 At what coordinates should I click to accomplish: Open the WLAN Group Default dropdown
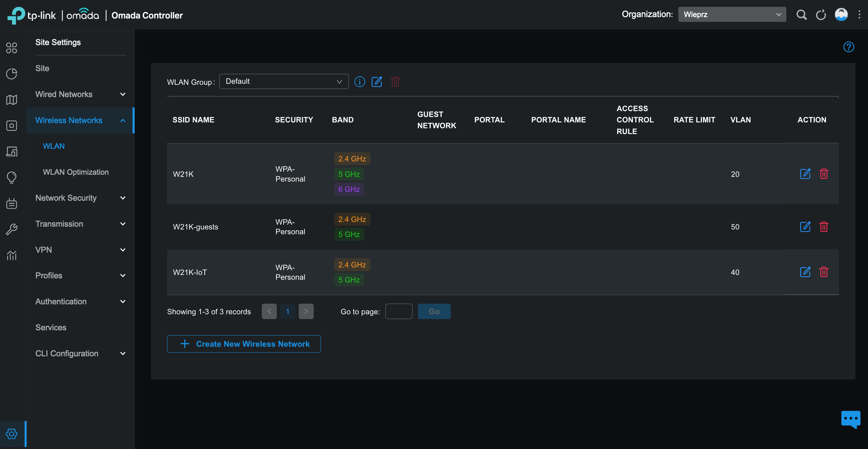pyautogui.click(x=284, y=81)
